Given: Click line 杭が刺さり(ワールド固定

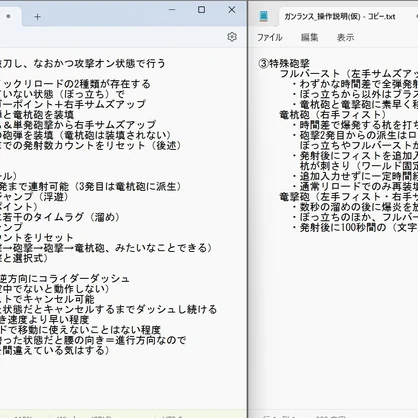Looking at the screenshot, I should click(359, 166).
